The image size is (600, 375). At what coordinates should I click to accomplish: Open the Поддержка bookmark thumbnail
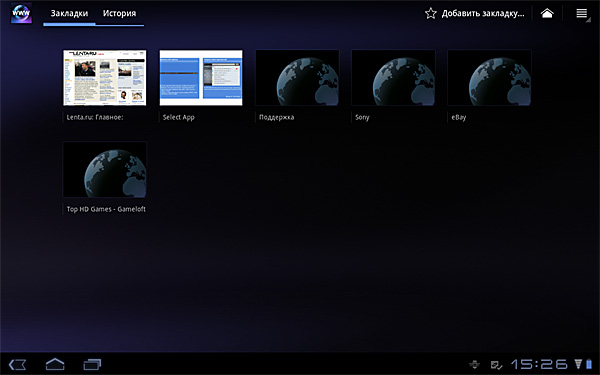297,77
